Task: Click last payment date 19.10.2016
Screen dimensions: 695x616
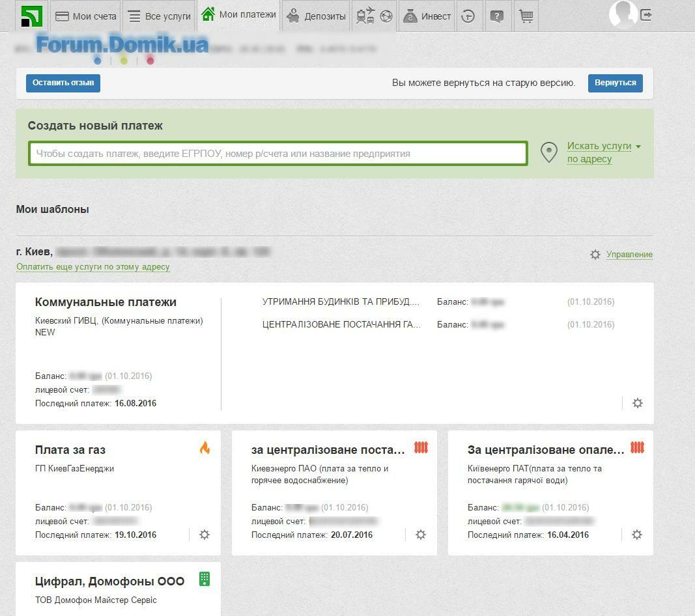Action: click(x=135, y=535)
